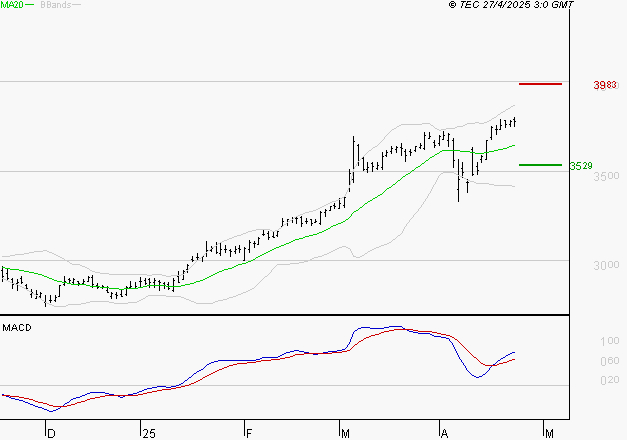Click the D month marker on time axis
The height and width of the screenshot is (440, 627).
click(x=51, y=433)
